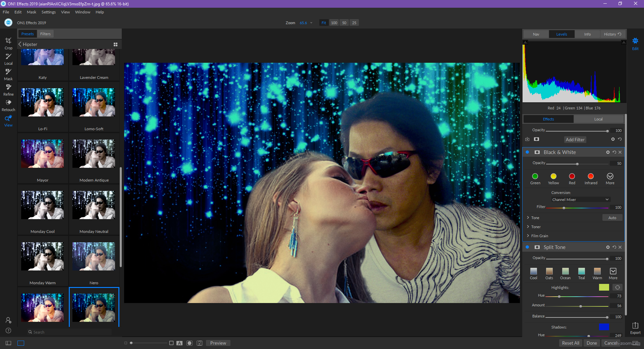
Task: Swap highlights and shadows colors
Action: 617,288
